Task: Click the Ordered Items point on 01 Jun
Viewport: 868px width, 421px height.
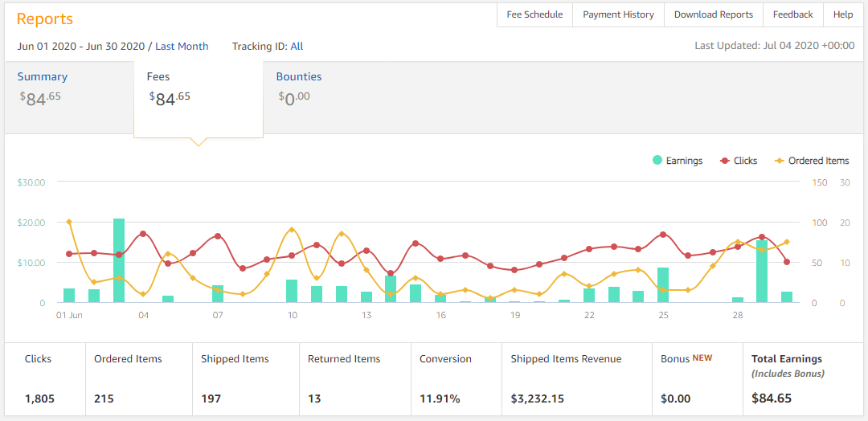Action: click(69, 222)
